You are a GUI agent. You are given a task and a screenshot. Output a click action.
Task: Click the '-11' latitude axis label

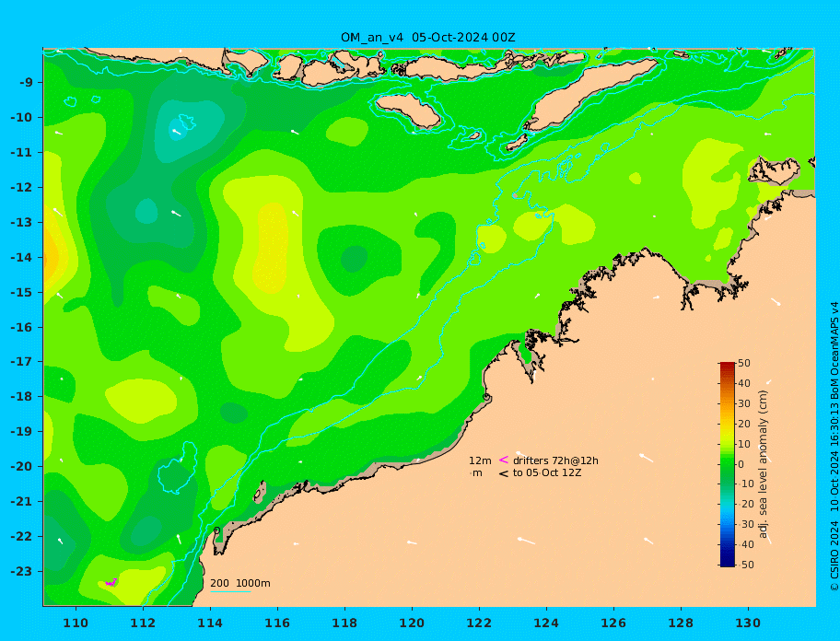click(22, 153)
